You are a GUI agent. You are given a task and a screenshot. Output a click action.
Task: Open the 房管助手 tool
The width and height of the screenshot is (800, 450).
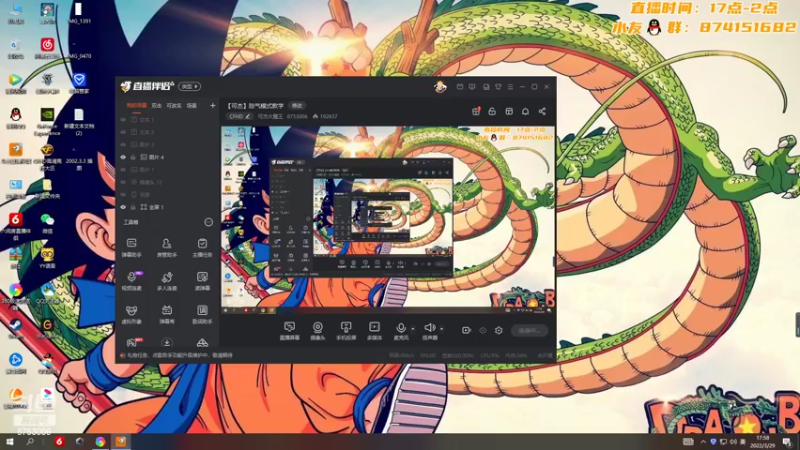(x=167, y=247)
